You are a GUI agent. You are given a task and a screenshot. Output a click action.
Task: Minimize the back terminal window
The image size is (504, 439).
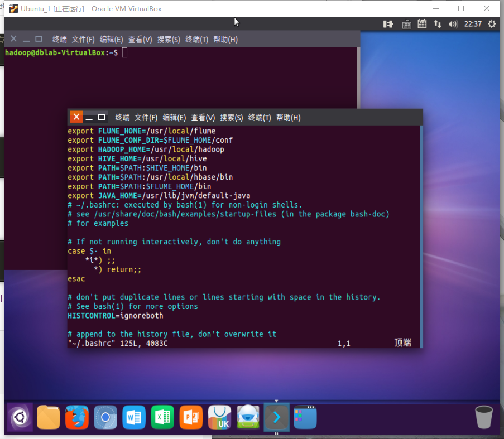26,40
